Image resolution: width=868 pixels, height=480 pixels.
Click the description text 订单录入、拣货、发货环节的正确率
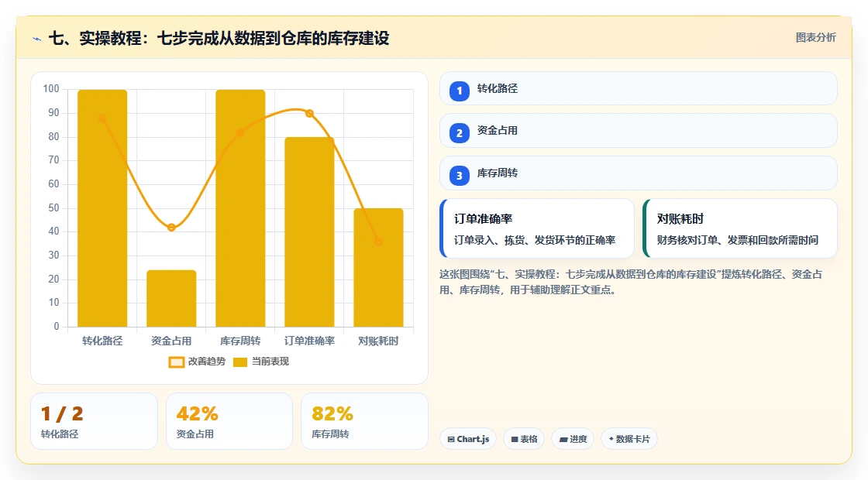pyautogui.click(x=535, y=240)
